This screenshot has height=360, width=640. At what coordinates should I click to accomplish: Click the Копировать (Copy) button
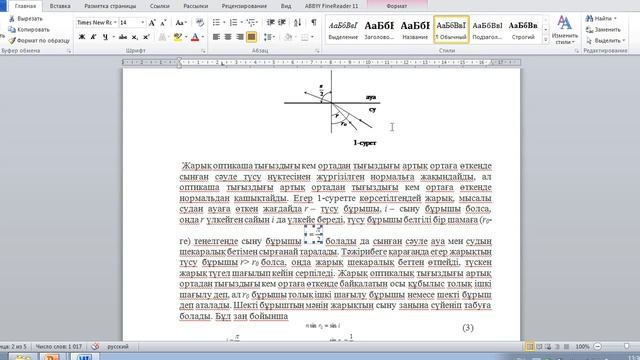[29, 30]
